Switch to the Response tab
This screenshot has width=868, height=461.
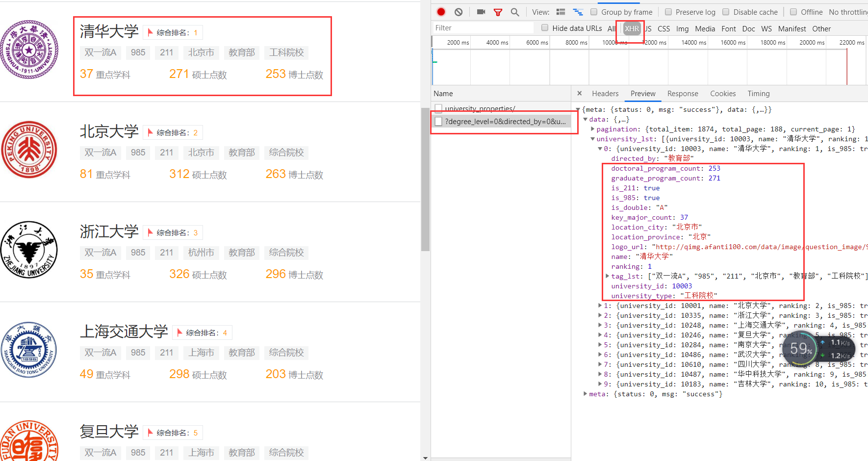click(x=683, y=94)
